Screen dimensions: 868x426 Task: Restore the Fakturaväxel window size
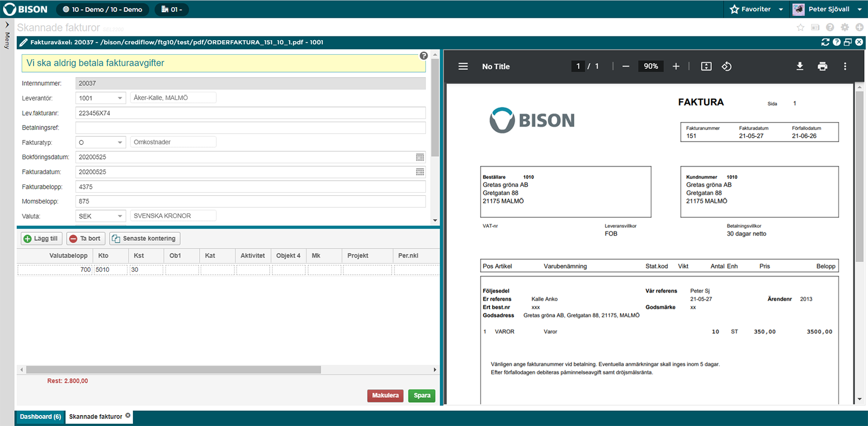[848, 42]
